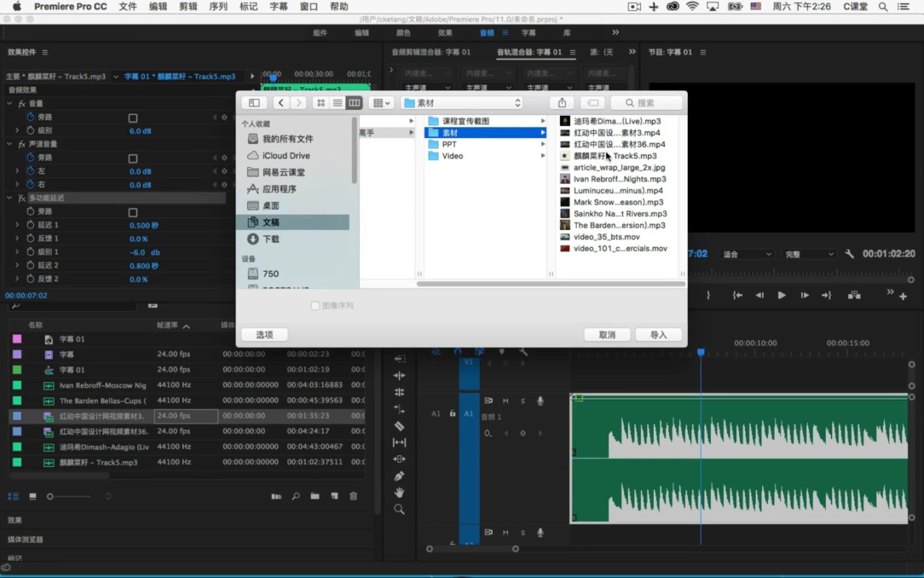Click the 导入 button
This screenshot has width=924, height=578.
pos(658,335)
